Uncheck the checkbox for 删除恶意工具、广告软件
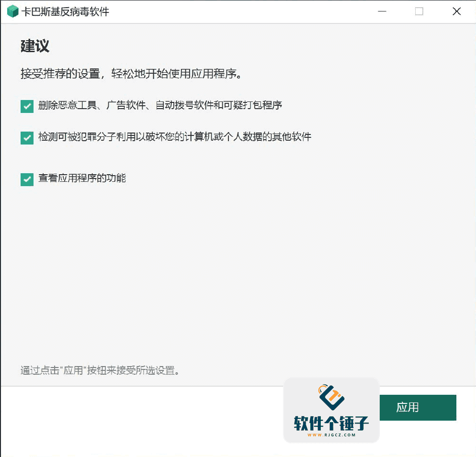 point(27,106)
